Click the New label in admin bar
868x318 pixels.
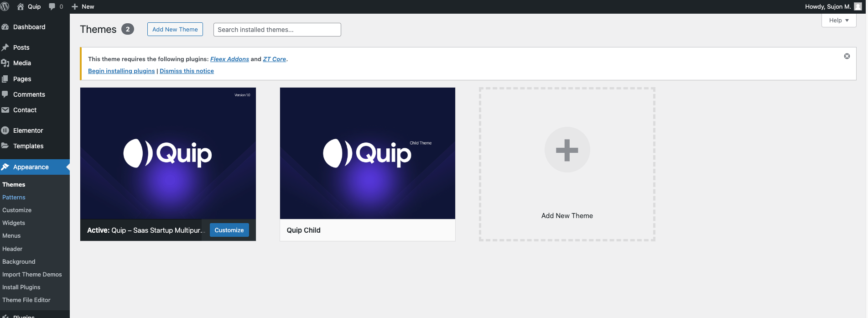coord(88,6)
